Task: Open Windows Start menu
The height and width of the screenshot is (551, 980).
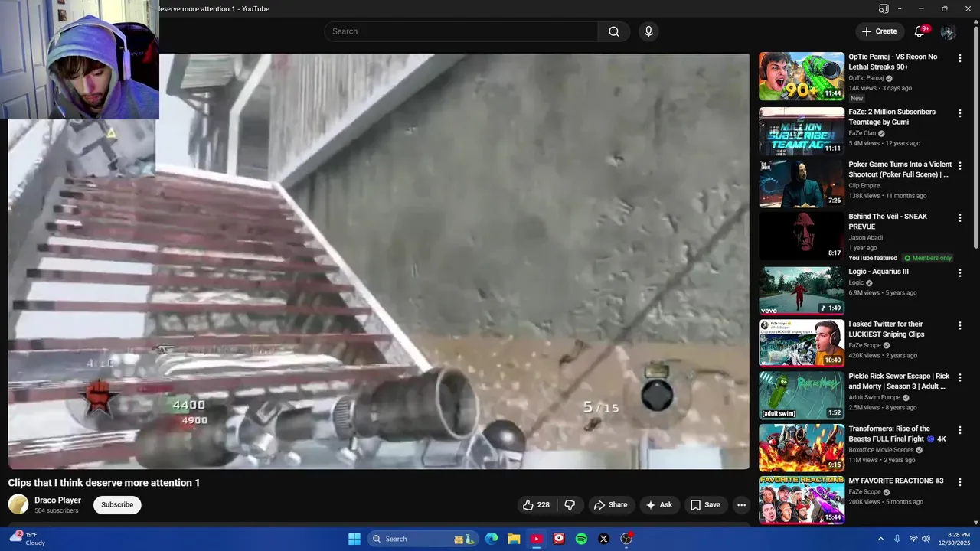Action: pyautogui.click(x=354, y=539)
